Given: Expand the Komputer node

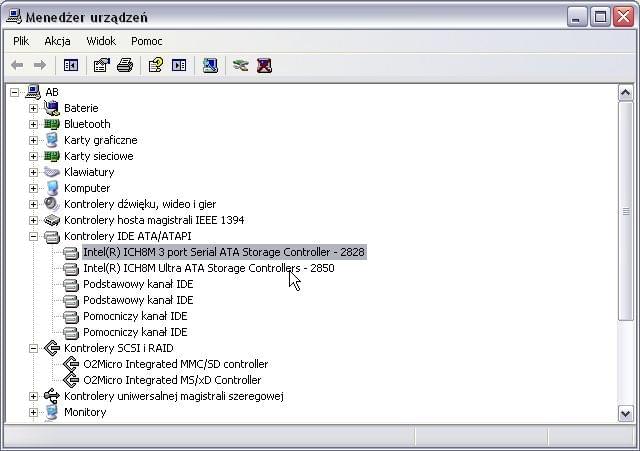Looking at the screenshot, I should [33, 188].
